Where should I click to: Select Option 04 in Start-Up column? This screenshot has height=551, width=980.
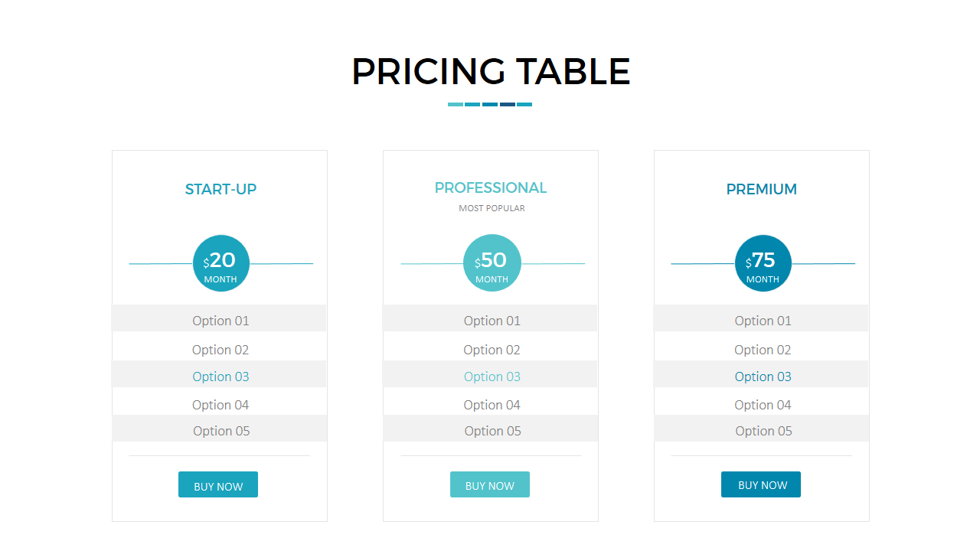coord(220,405)
